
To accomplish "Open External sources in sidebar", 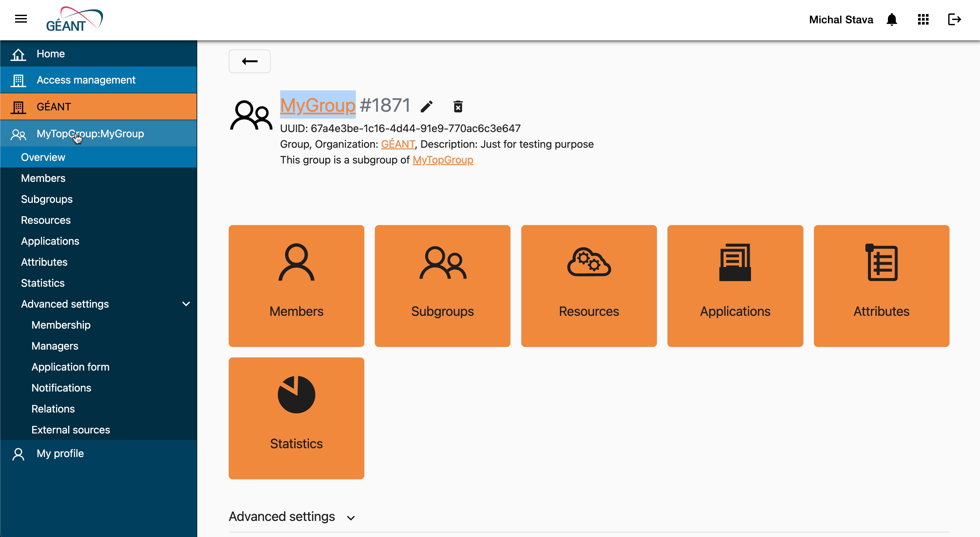I will 99,430.
